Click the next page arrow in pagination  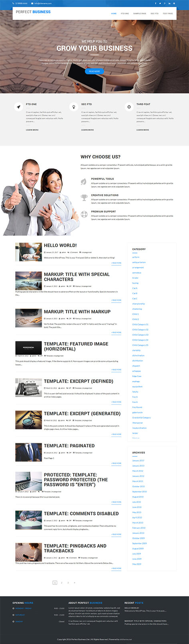click(74, 583)
